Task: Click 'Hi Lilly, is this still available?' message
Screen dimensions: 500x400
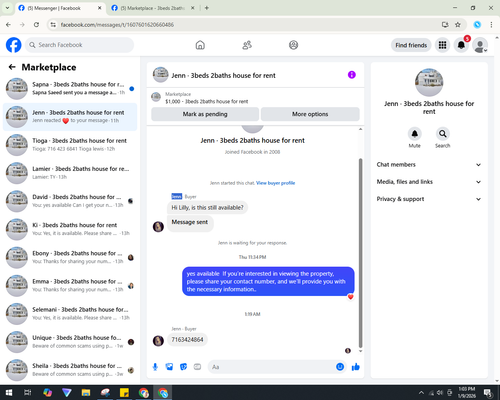Action: pos(207,208)
